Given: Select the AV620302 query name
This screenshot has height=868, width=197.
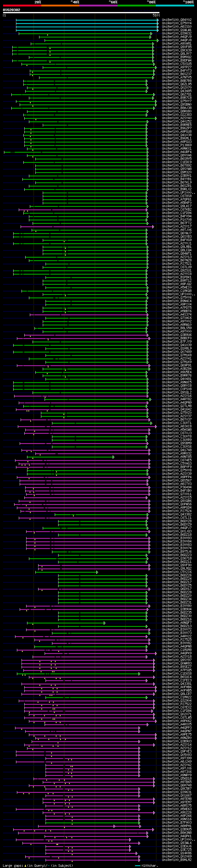Looking at the screenshot, I should coord(11,10).
